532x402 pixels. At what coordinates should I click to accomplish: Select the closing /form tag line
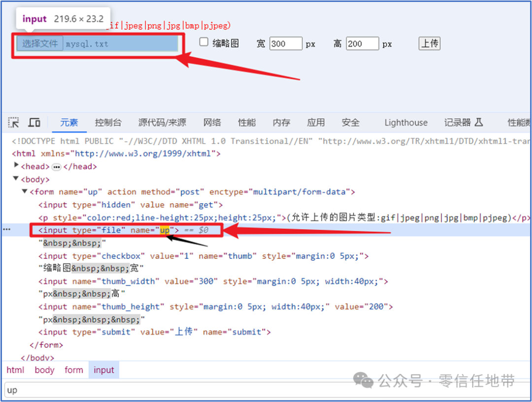(x=46, y=345)
